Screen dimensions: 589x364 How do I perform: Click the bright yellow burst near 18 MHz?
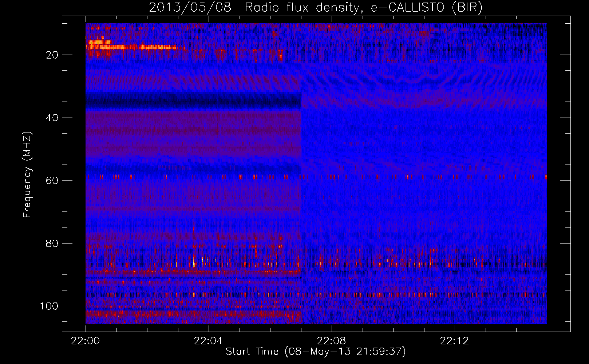tap(131, 47)
